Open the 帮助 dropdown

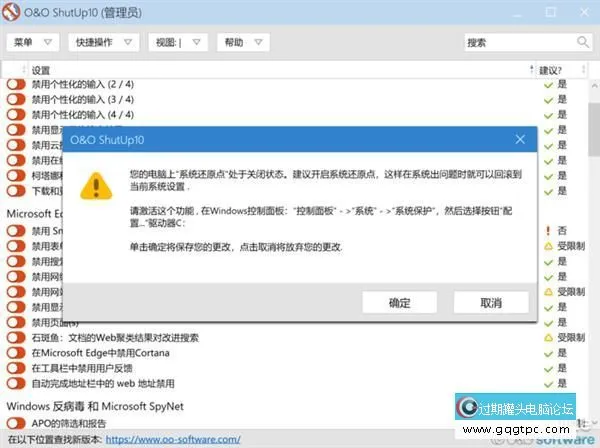[x=243, y=42]
